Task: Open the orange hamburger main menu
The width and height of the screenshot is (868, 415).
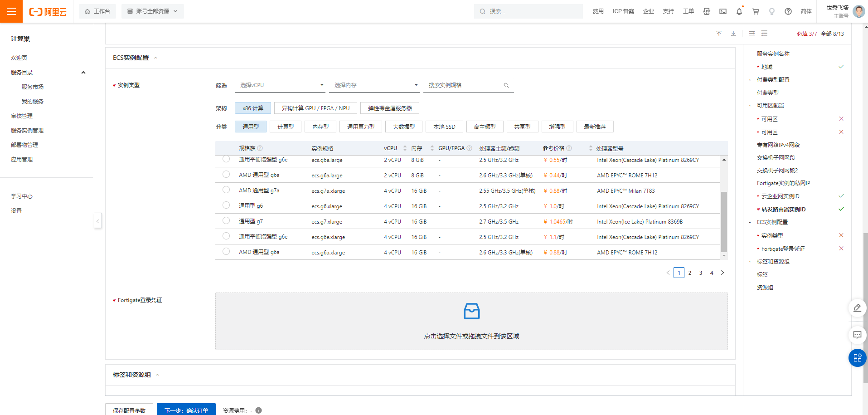Action: (11, 11)
